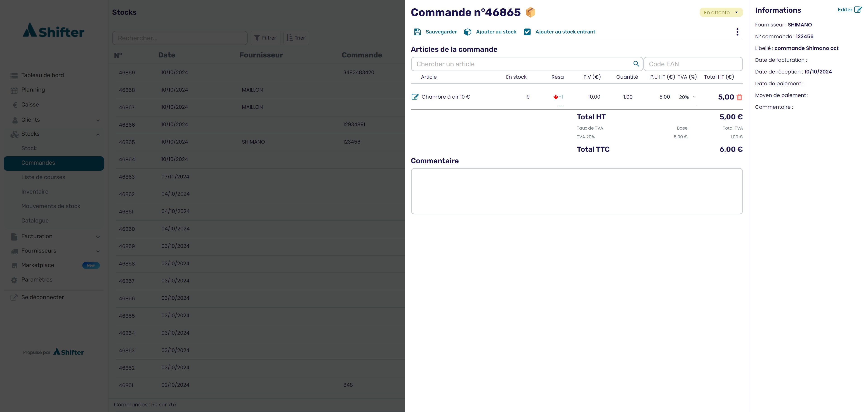Delete the Chambre à air line with trash icon

[739, 97]
